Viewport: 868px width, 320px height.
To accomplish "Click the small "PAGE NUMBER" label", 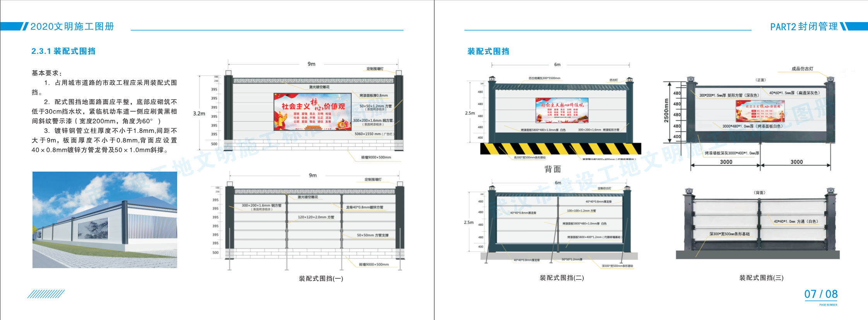I will tap(828, 305).
